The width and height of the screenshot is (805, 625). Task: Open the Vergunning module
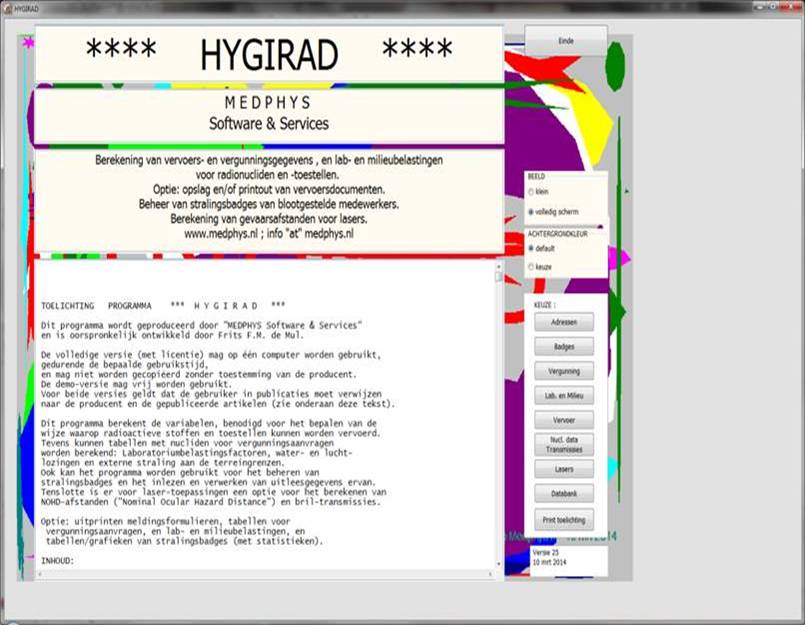(x=564, y=371)
